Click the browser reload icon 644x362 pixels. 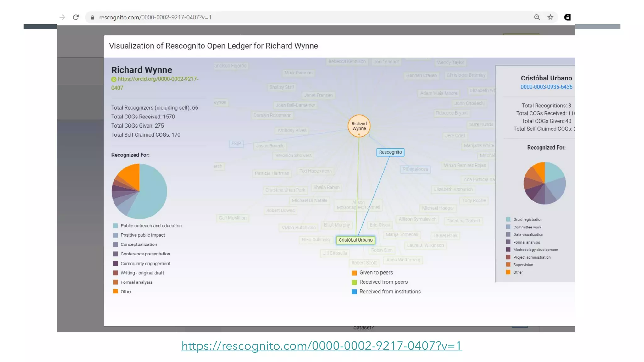[x=76, y=17]
